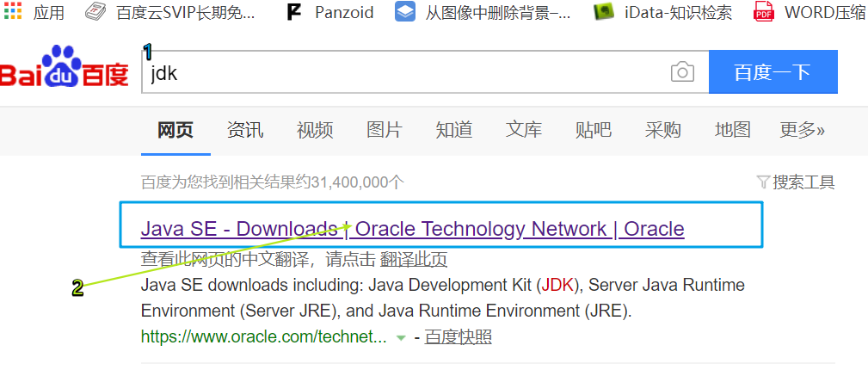Open the 百度快照 cached page
Viewport: 868px width, 370px height.
(458, 336)
